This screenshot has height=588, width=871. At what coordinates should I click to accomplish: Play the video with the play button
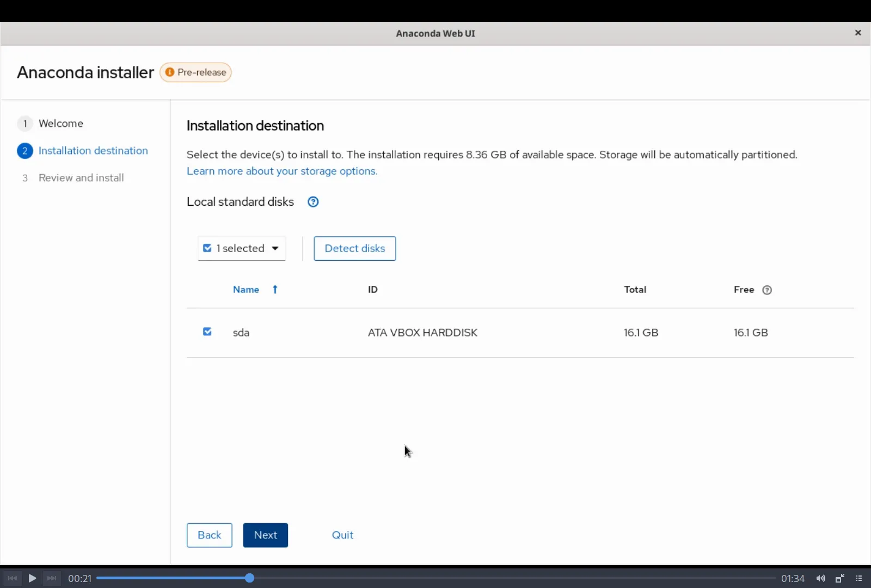pyautogui.click(x=32, y=578)
